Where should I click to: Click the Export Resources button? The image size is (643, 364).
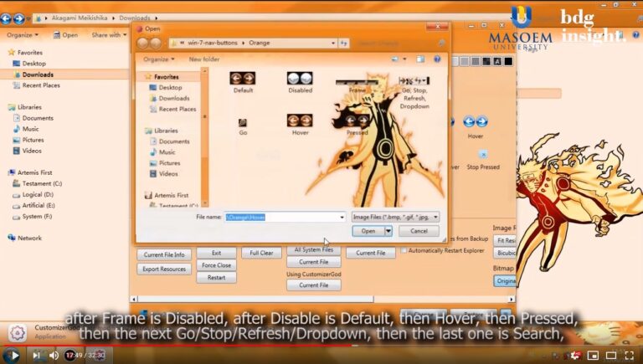click(164, 269)
